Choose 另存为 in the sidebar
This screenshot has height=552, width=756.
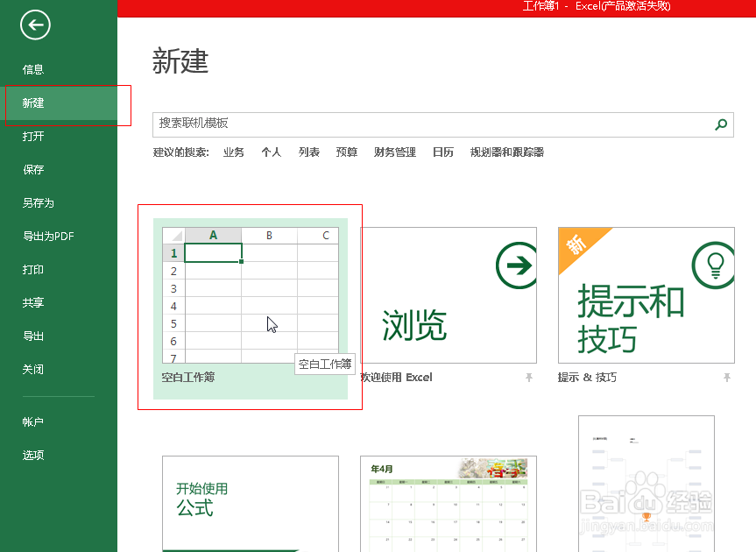pos(38,203)
